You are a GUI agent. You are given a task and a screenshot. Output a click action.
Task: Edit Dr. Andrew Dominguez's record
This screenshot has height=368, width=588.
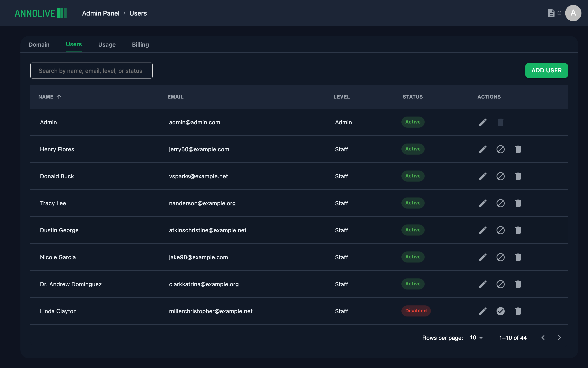[x=483, y=284]
